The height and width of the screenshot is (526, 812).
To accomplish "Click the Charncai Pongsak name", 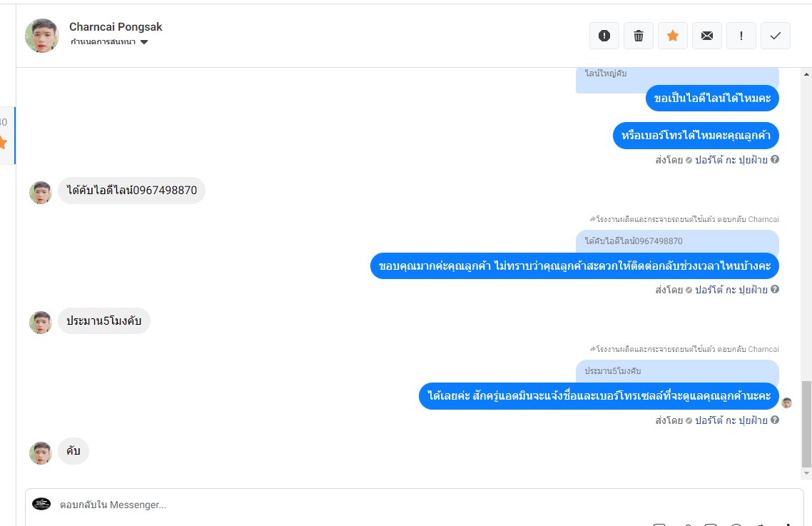I will [x=116, y=27].
